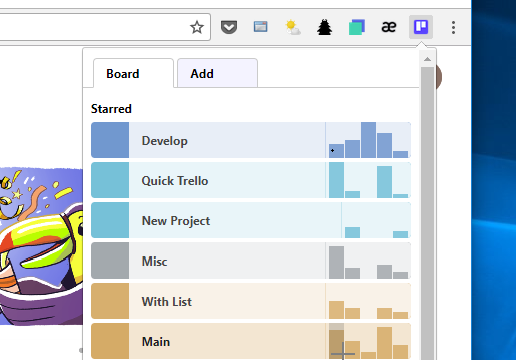
Task: Click the Develop board's blue color swatch
Action: pos(110,140)
